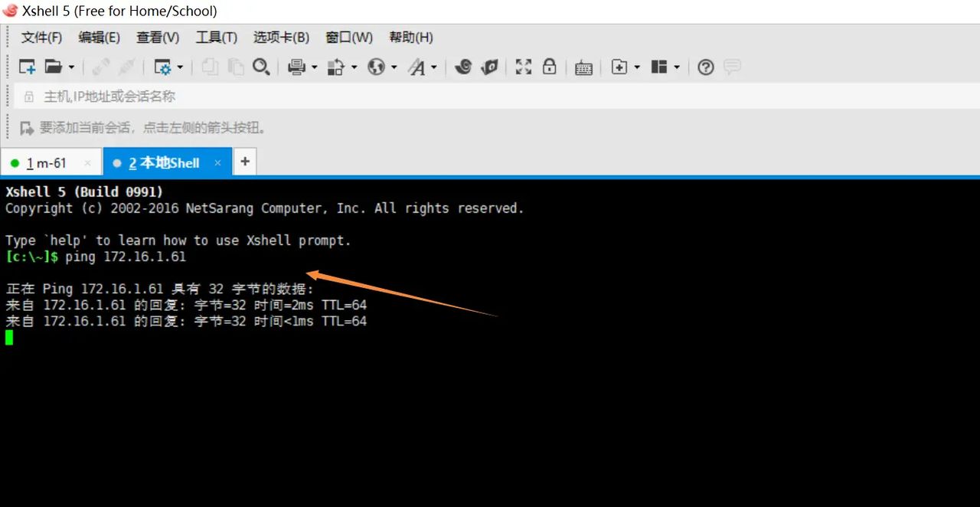Image resolution: width=980 pixels, height=507 pixels.
Task: Switch to the m-61 session tab
Action: 46,162
